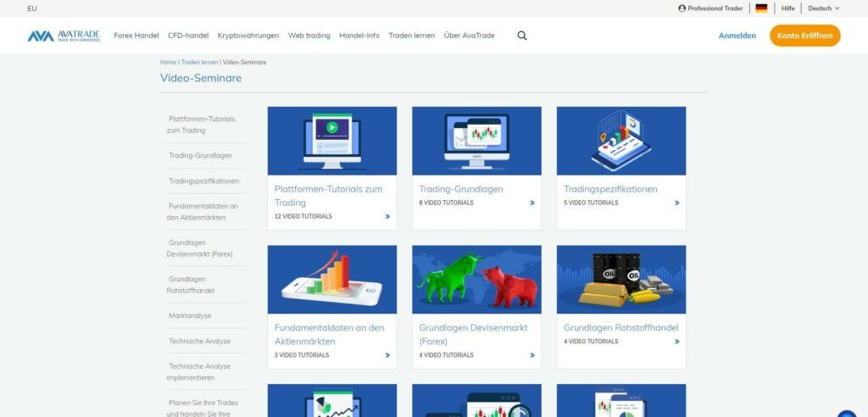This screenshot has width=868, height=417.
Task: Click the Anmelden link
Action: pos(737,36)
